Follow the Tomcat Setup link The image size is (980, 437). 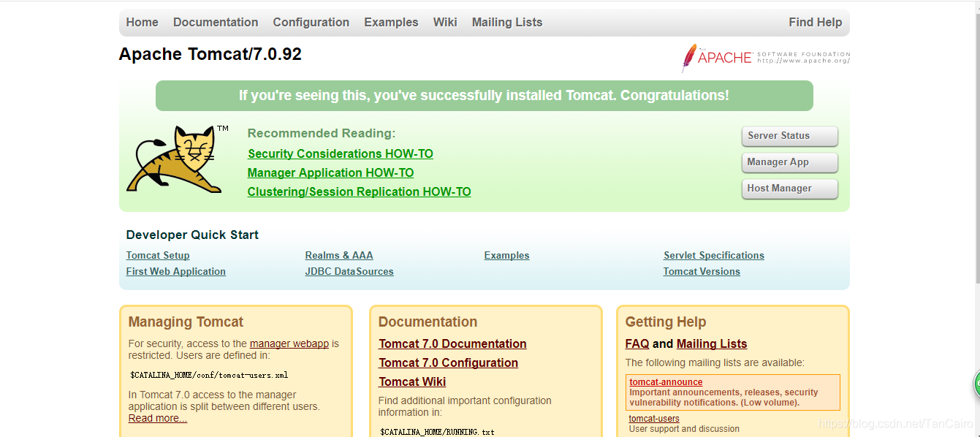point(158,255)
